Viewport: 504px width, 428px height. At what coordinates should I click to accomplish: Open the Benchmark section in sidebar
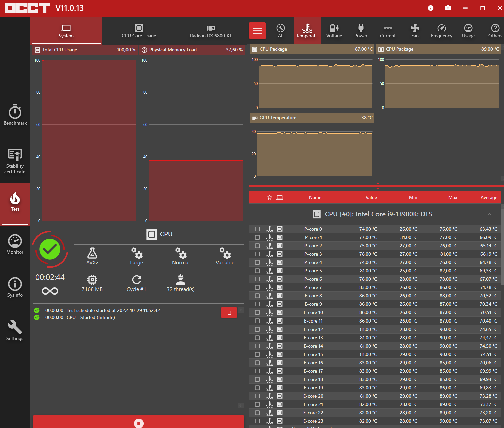[x=15, y=115]
